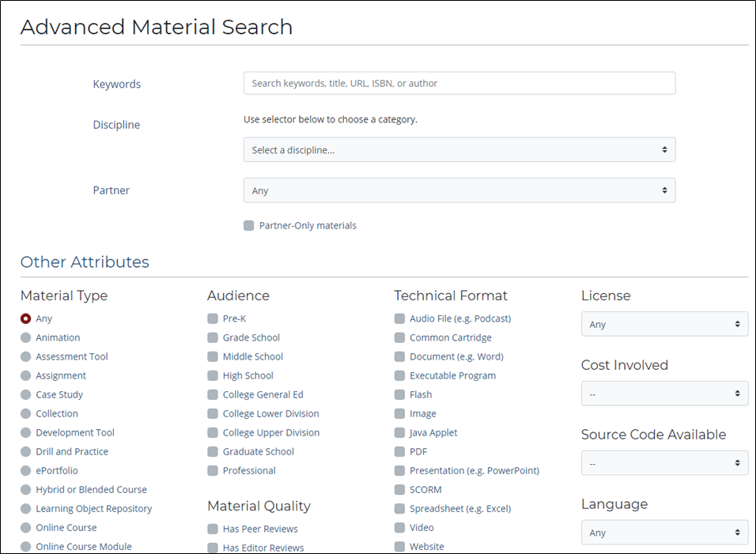756x554 pixels.
Task: Select the Any material type radio
Action: coord(26,318)
